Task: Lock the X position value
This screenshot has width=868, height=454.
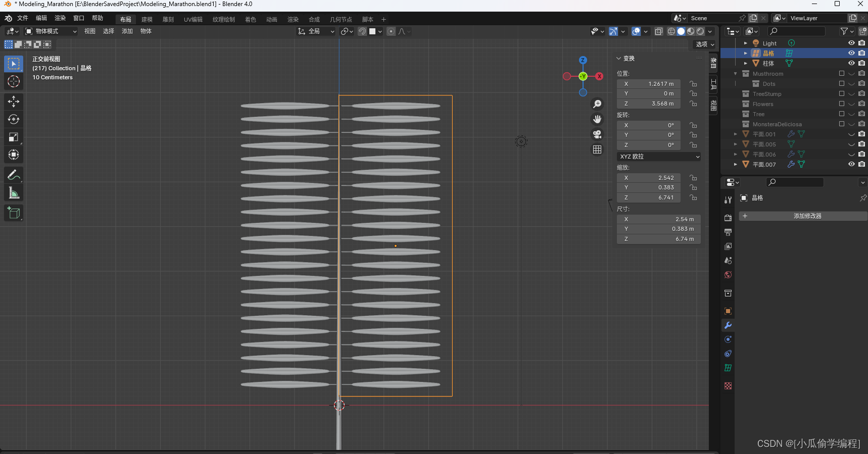Action: (x=693, y=84)
